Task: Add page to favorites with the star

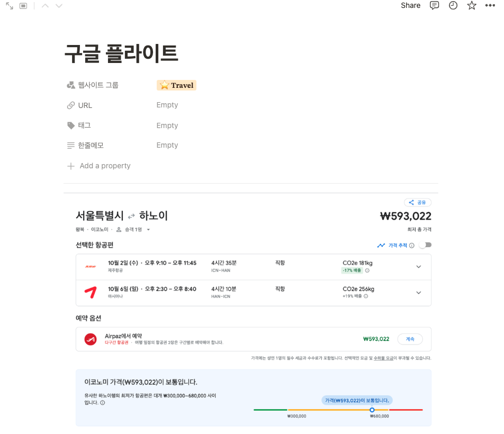Action: tap(472, 5)
